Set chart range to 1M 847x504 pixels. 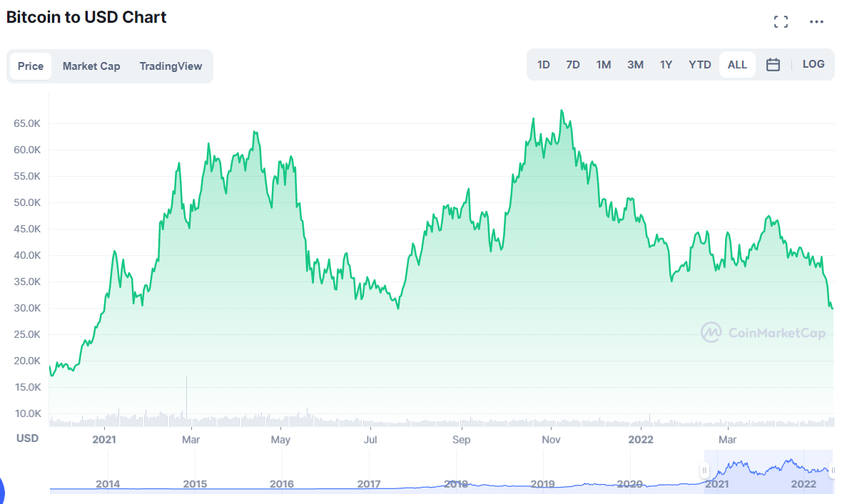tap(604, 65)
